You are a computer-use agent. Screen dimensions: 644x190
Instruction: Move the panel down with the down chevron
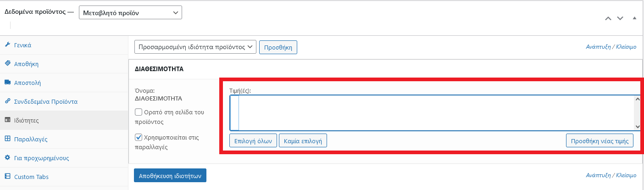pyautogui.click(x=620, y=18)
